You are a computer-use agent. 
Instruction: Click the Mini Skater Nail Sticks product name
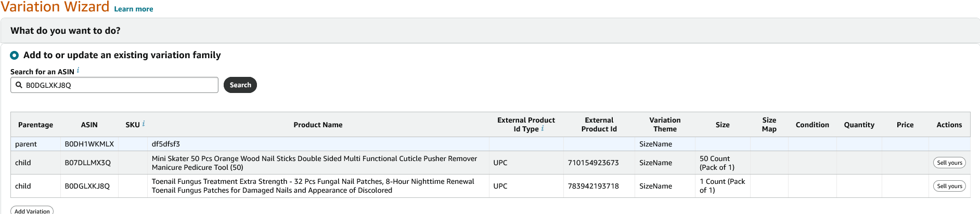pos(314,163)
